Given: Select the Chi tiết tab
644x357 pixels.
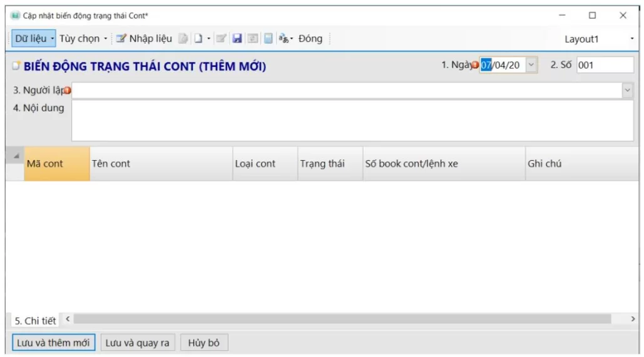Looking at the screenshot, I should click(35, 321).
